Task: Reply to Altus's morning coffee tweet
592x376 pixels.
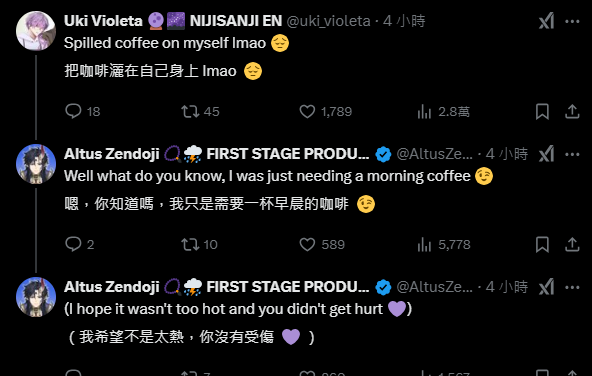Action: pos(73,244)
